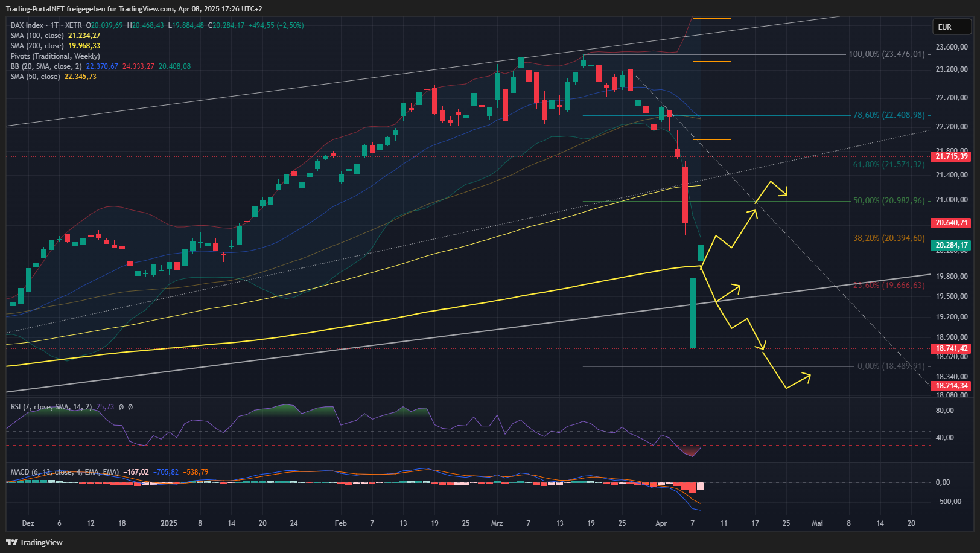980x553 pixels.
Task: Click MACD axis label −500,00
Action: 949,502
